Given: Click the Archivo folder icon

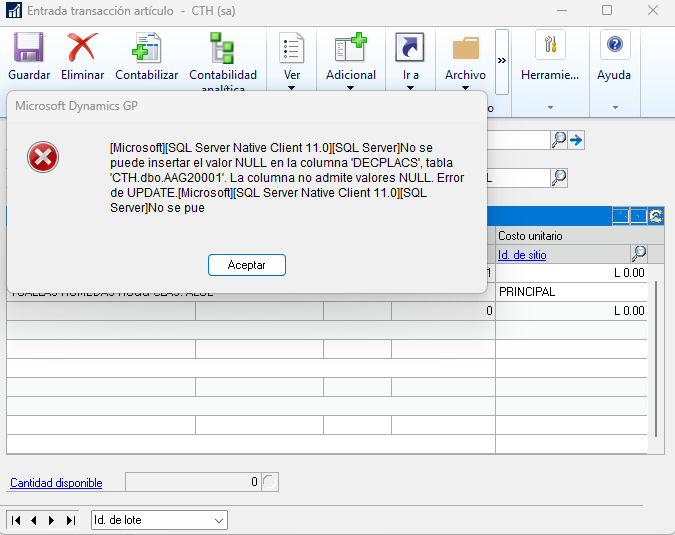Looking at the screenshot, I should (x=465, y=48).
